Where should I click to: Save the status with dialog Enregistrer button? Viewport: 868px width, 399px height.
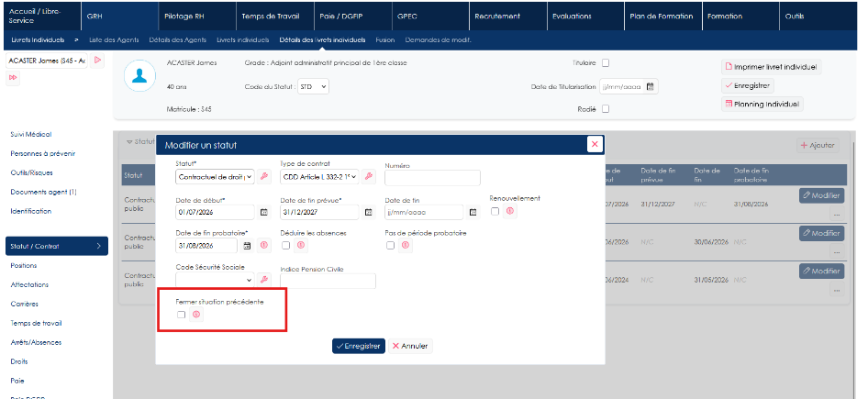click(359, 346)
